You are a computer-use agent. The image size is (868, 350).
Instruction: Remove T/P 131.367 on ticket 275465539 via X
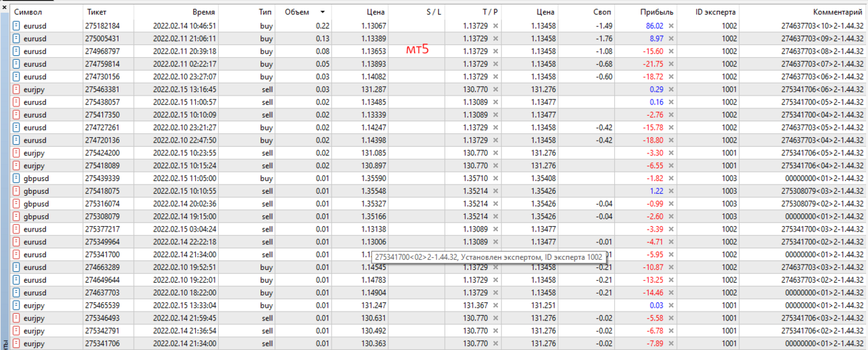pos(496,306)
